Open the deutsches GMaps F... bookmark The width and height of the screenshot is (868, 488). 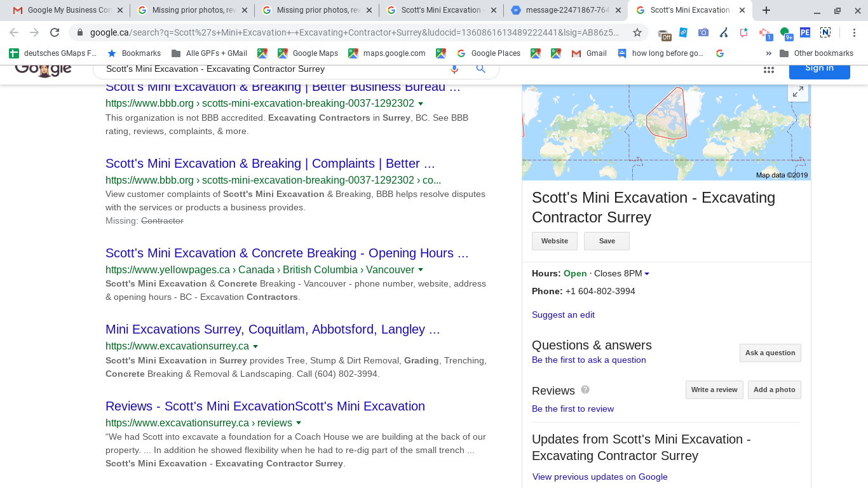tap(53, 53)
